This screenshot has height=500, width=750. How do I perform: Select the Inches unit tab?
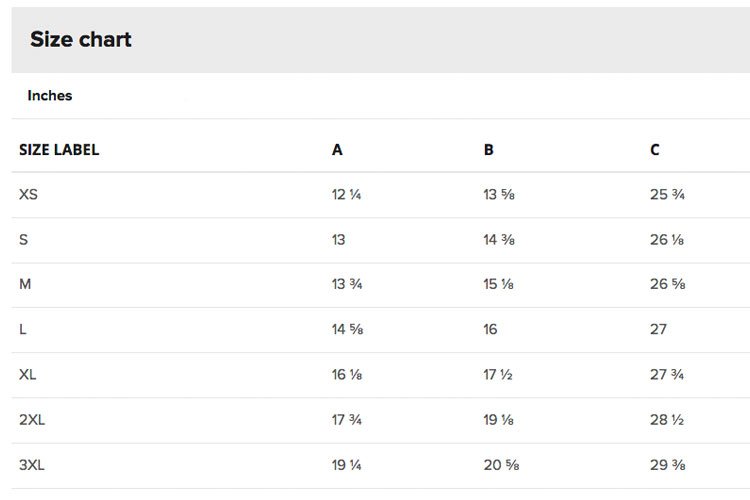click(50, 95)
